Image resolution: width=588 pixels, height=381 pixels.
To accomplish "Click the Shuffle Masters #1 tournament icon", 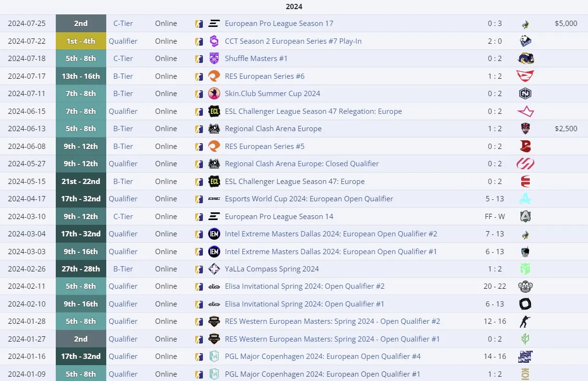I will [x=214, y=59].
